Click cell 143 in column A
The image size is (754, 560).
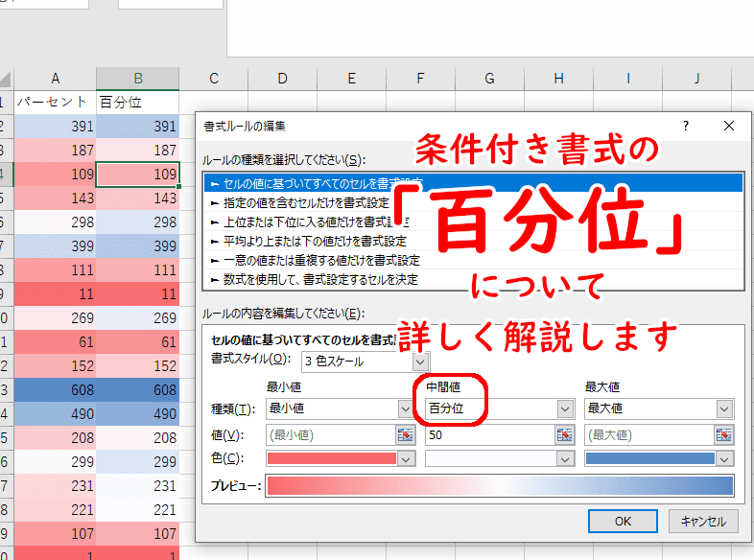56,198
